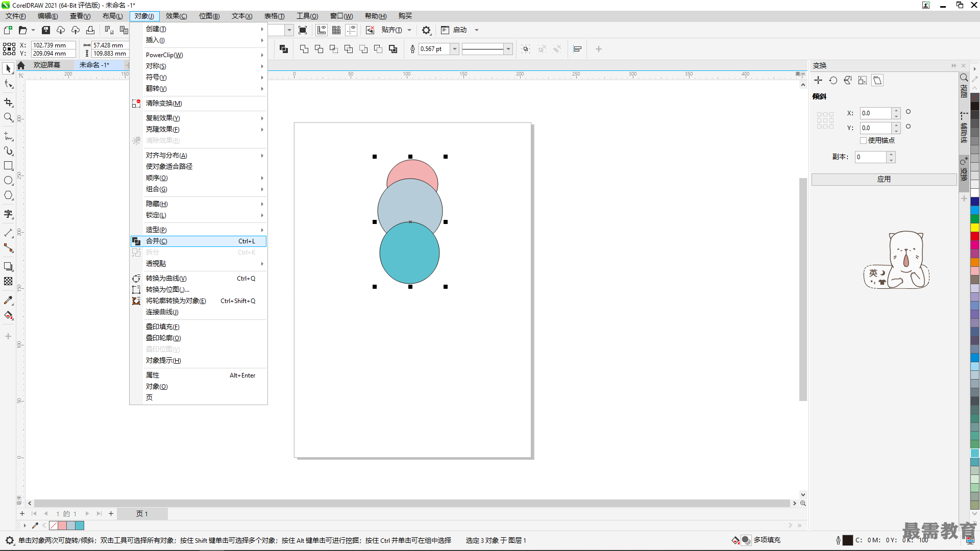Choose 转换为曲线 menu item
Image resolution: width=980 pixels, height=551 pixels.
[199, 279]
